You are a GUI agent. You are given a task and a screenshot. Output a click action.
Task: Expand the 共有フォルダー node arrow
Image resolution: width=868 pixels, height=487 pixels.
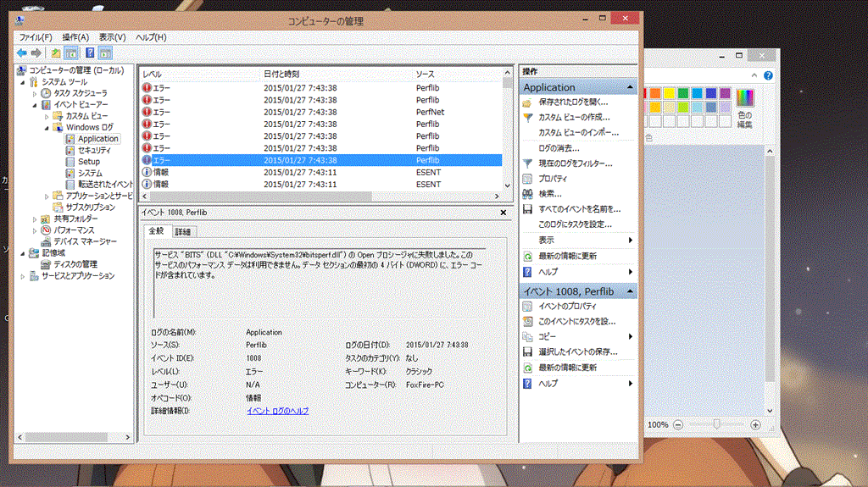pyautogui.click(x=34, y=219)
